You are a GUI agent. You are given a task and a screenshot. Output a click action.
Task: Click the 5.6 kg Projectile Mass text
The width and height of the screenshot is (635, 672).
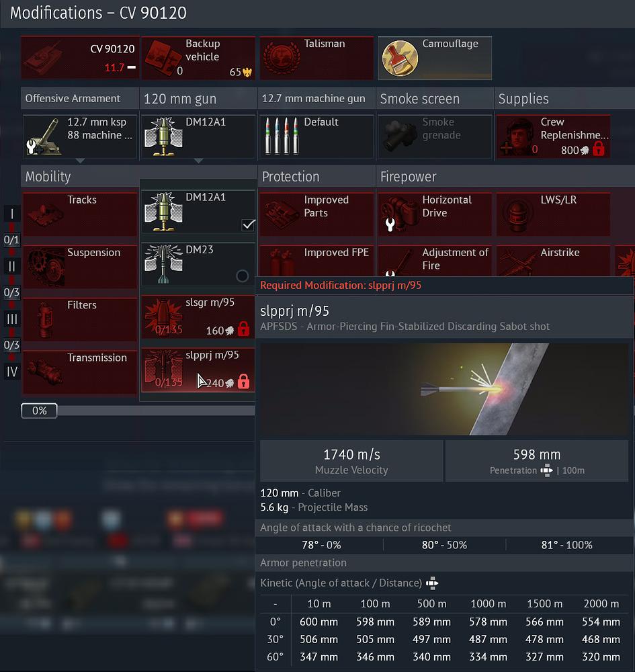314,507
